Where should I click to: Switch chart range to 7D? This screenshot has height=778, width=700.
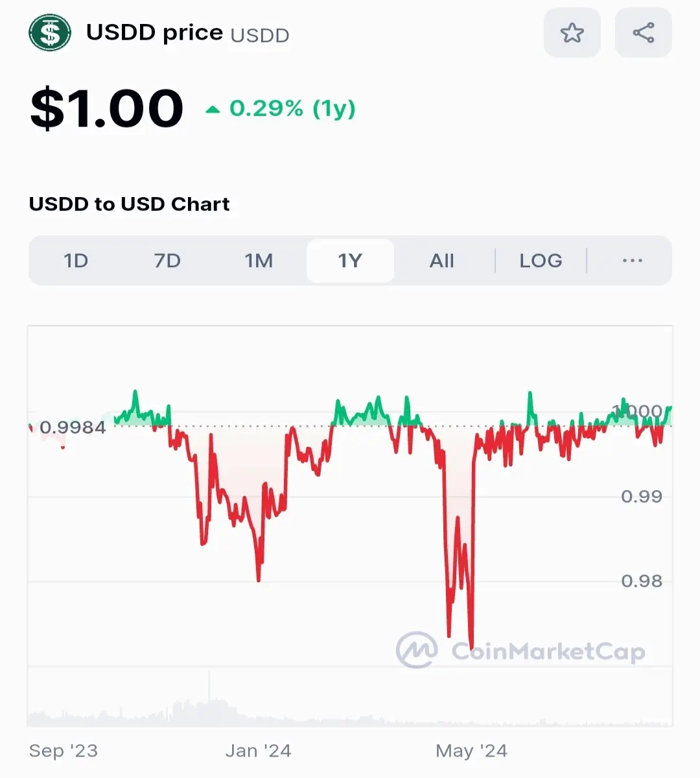167,261
